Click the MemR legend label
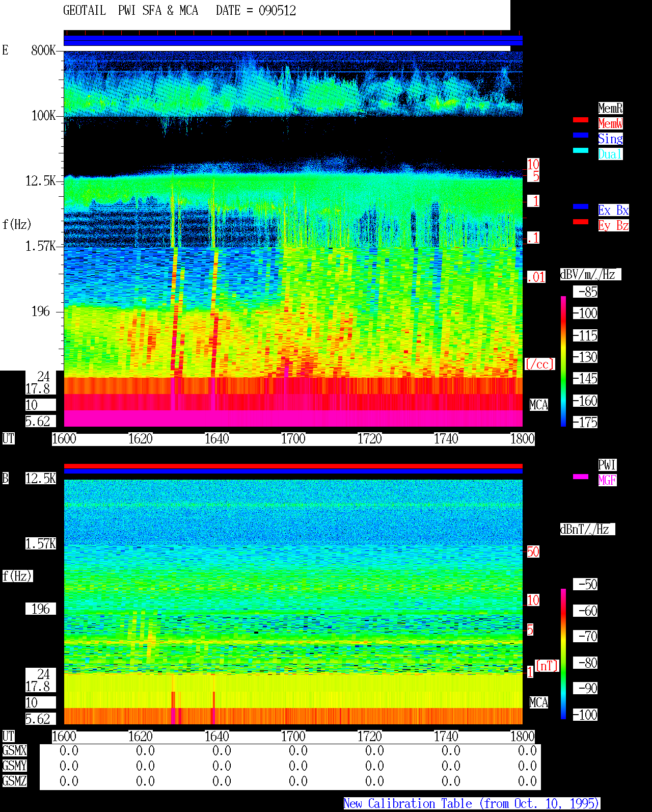Image resolution: width=652 pixels, height=812 pixels. pyautogui.click(x=610, y=108)
